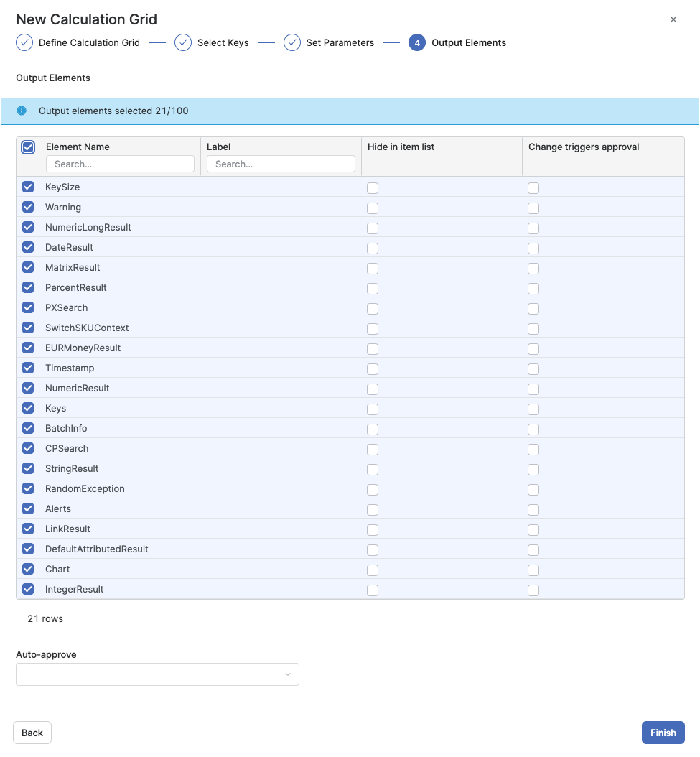Check Hide in item list for Chart
Viewport: 700px width, 757px height.
click(x=373, y=570)
